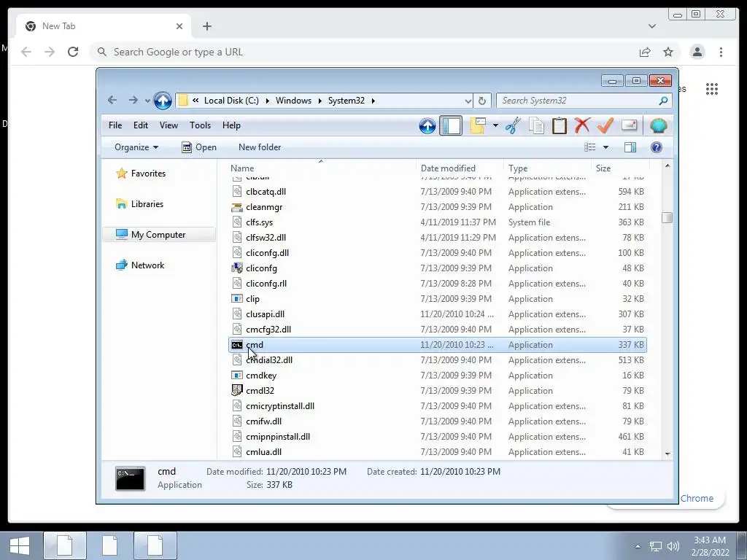Select cmlua.dll file row

(438, 452)
